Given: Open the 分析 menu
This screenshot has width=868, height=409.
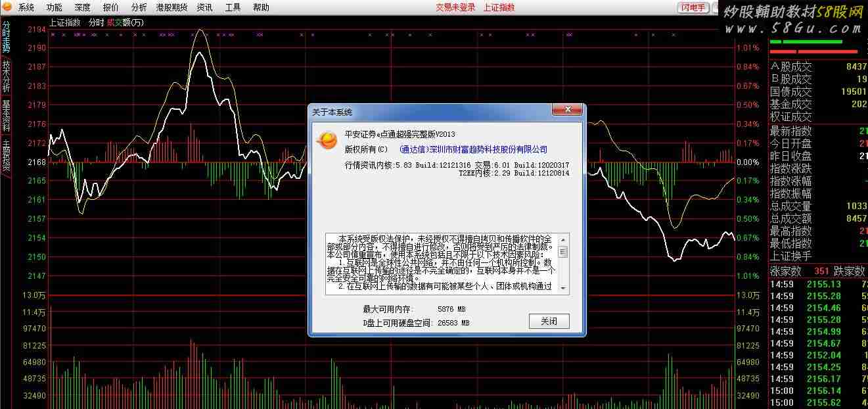Looking at the screenshot, I should 139,8.
